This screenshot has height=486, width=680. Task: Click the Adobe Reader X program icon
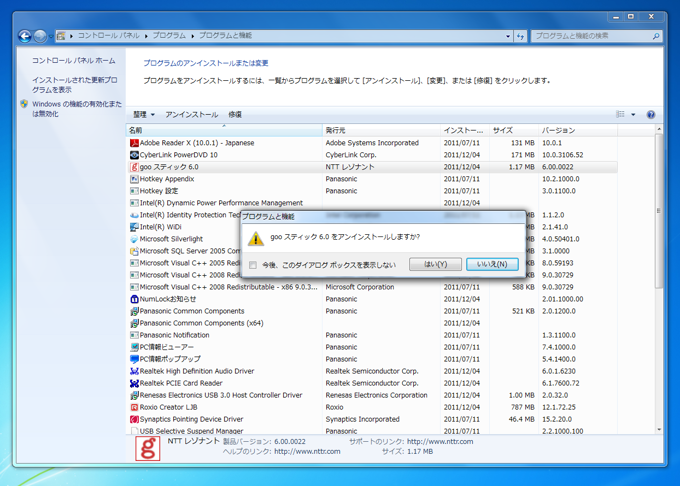(x=134, y=143)
